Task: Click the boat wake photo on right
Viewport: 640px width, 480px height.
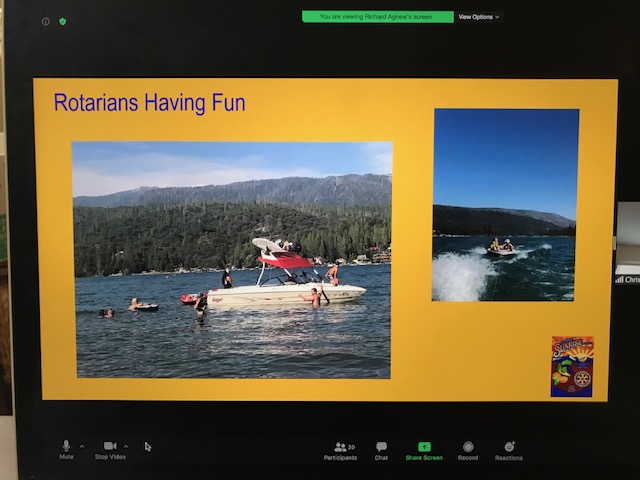Action: coord(505,205)
